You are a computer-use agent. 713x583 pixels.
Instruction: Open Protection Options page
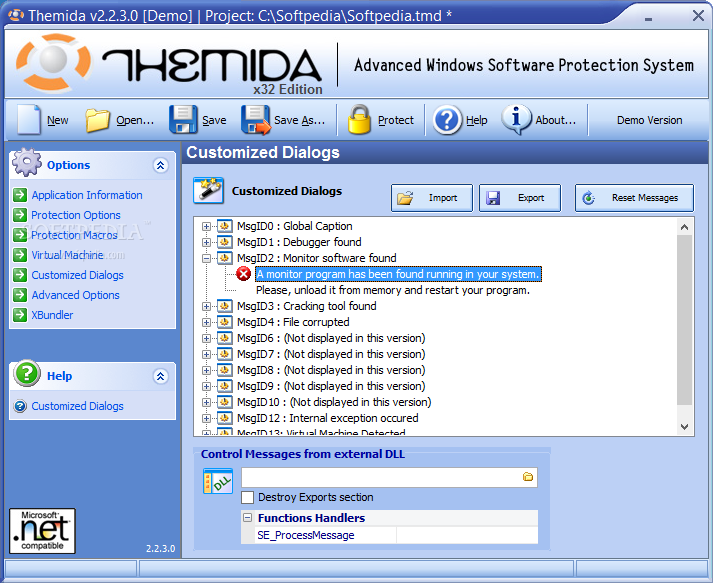[76, 215]
